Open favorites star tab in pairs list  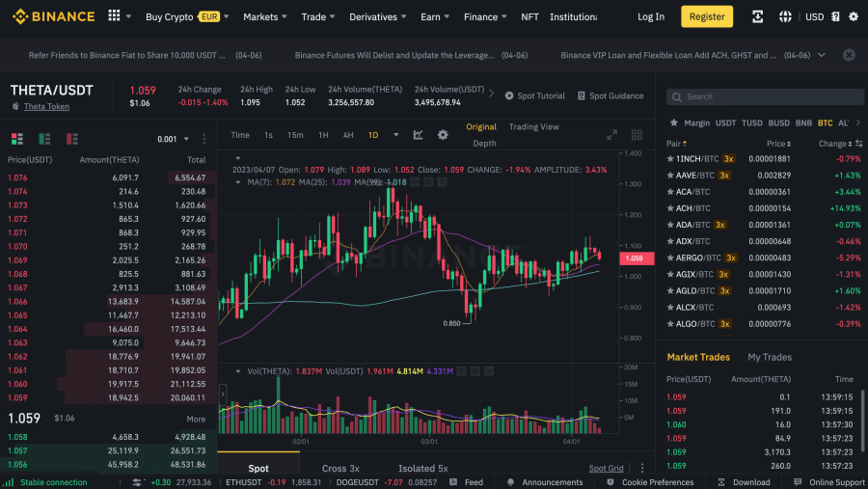[674, 122]
